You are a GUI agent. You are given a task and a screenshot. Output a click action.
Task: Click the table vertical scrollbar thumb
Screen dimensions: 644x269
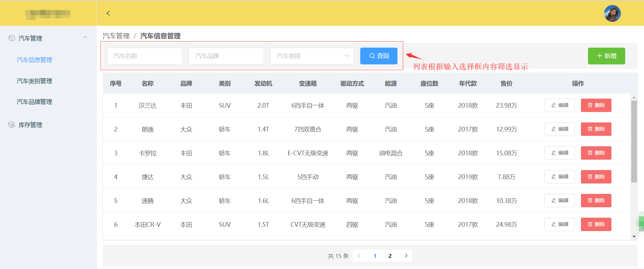[634, 142]
